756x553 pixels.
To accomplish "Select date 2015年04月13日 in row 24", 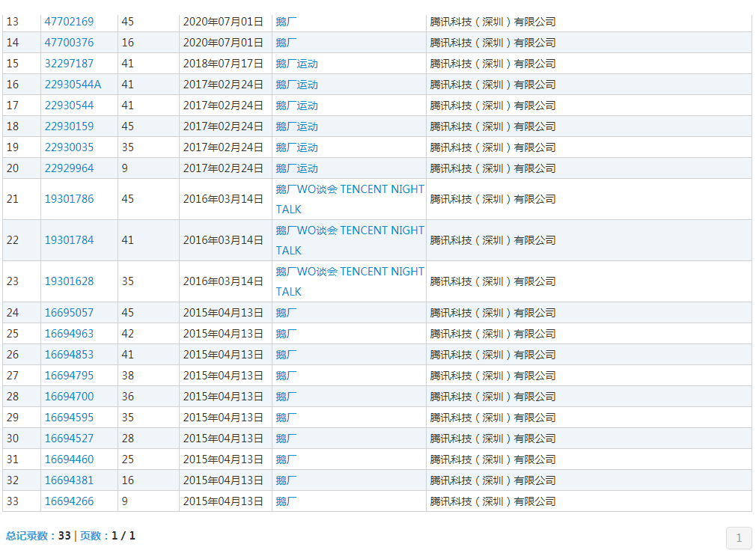I will (223, 313).
